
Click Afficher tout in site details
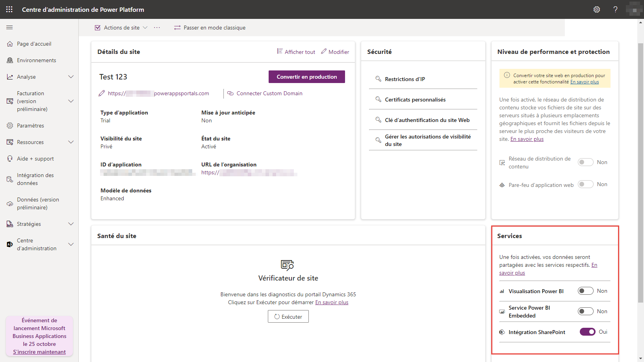tap(296, 52)
